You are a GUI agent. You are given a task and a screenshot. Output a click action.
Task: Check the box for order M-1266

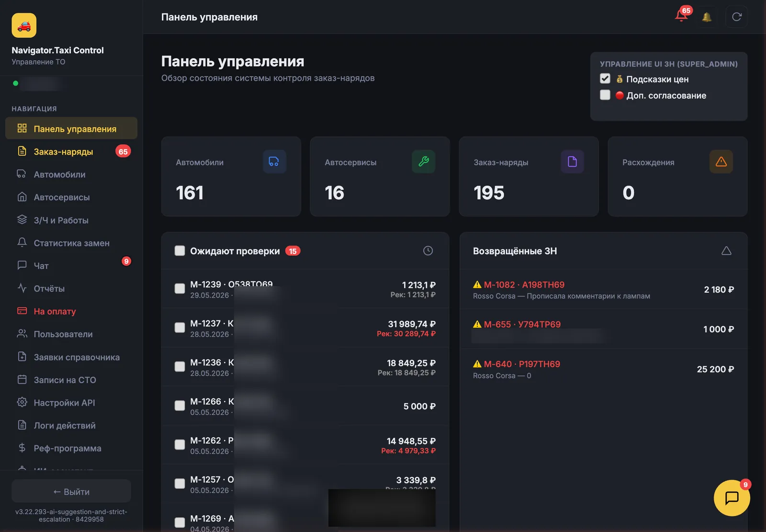click(180, 406)
